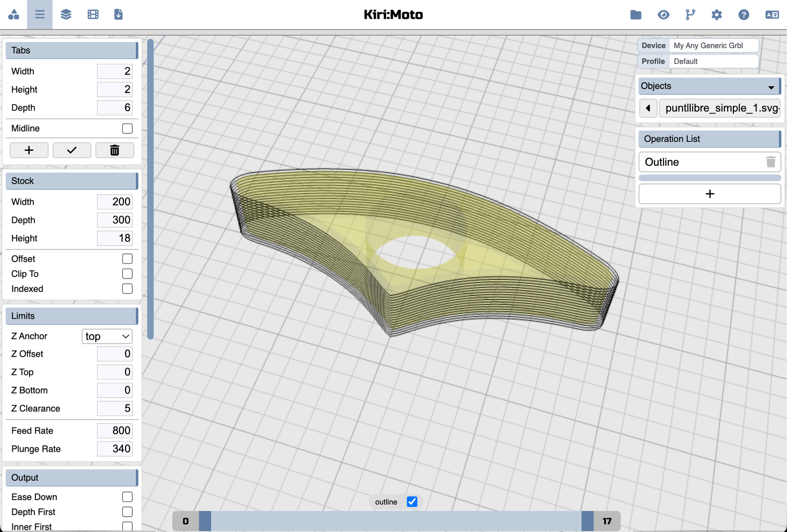
Task: Open the settings gear icon
Action: click(716, 15)
